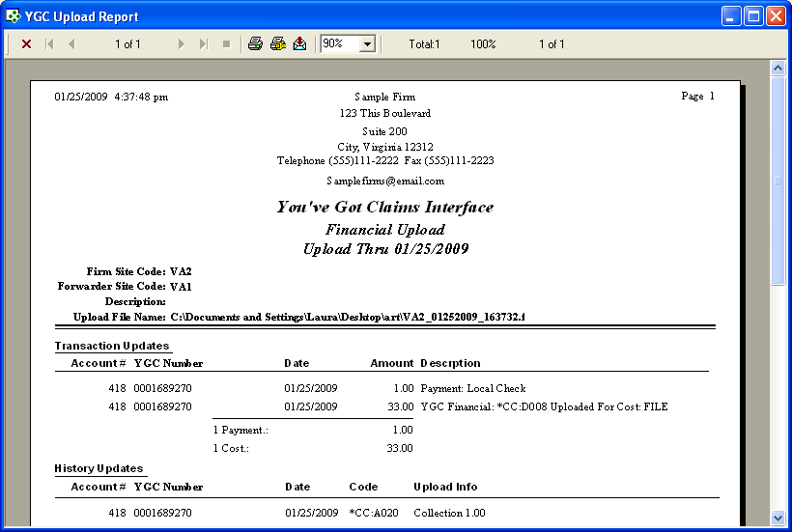Click the red X close preview icon
The width and height of the screenshot is (792, 532).
(x=26, y=44)
